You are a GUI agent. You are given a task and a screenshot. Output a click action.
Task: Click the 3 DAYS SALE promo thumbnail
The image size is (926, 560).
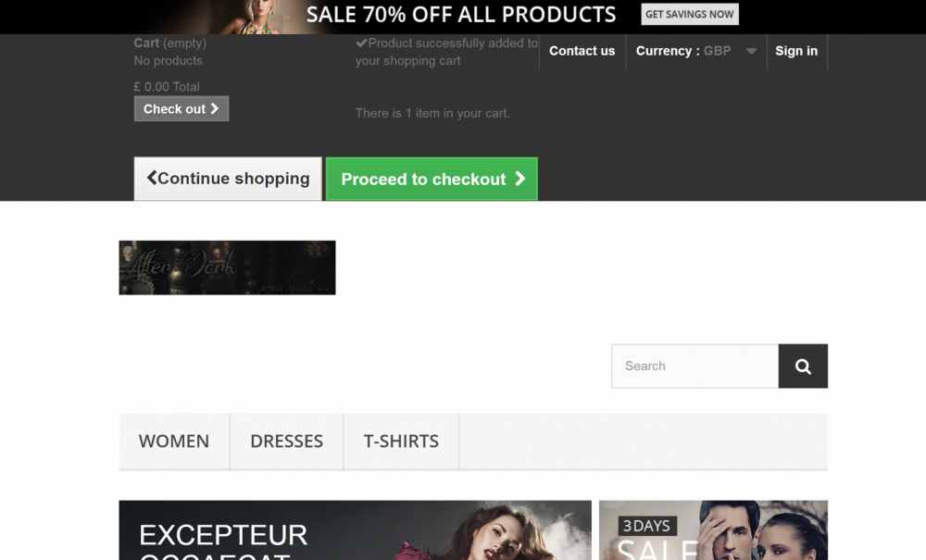(714, 530)
